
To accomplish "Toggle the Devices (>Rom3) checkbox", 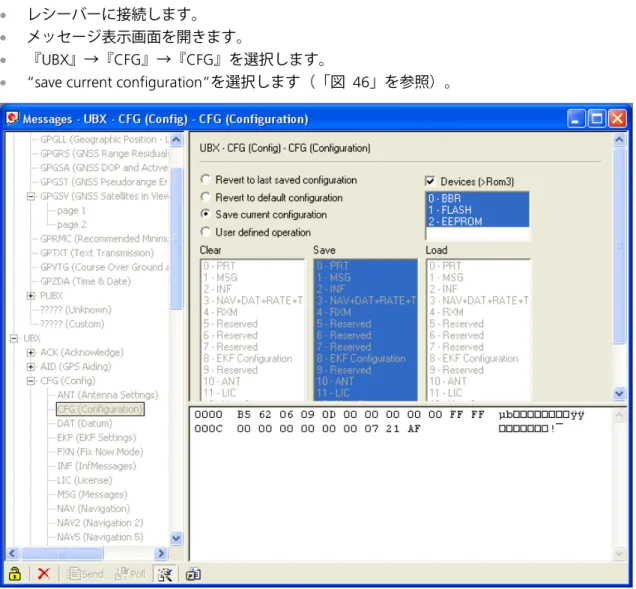I will tap(430, 181).
